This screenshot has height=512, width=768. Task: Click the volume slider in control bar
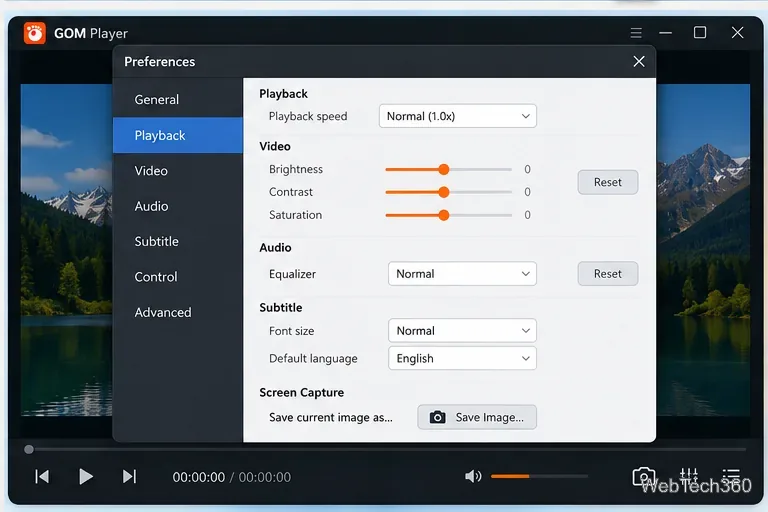(539, 476)
